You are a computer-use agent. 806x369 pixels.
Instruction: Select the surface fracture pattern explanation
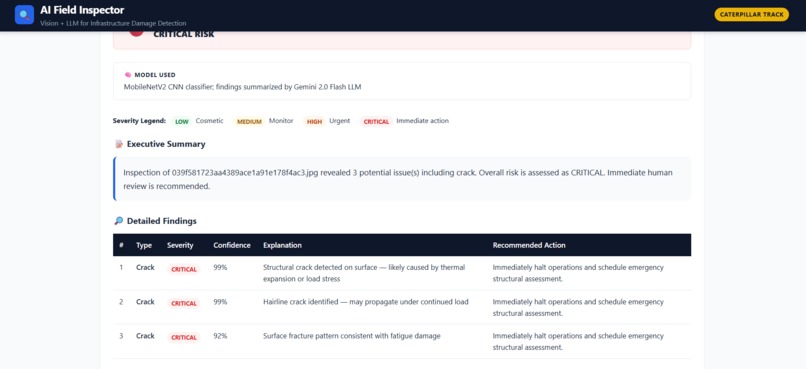(352, 336)
